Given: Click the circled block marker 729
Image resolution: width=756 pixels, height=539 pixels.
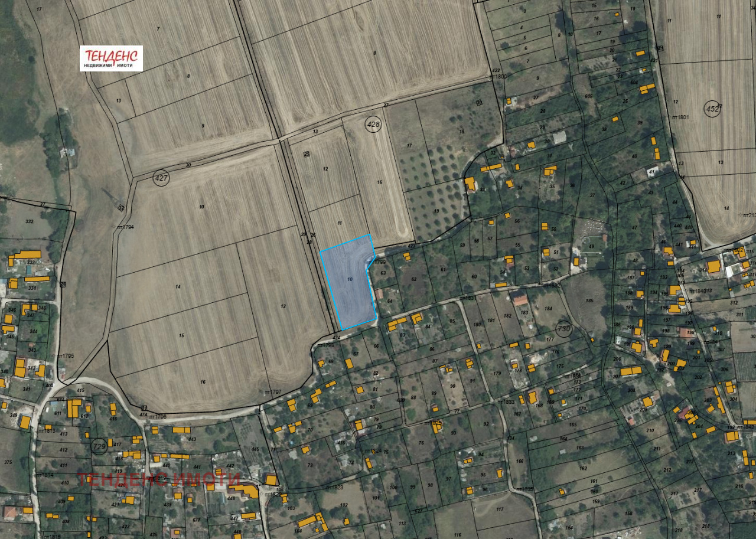Looking at the screenshot, I should click(99, 445).
